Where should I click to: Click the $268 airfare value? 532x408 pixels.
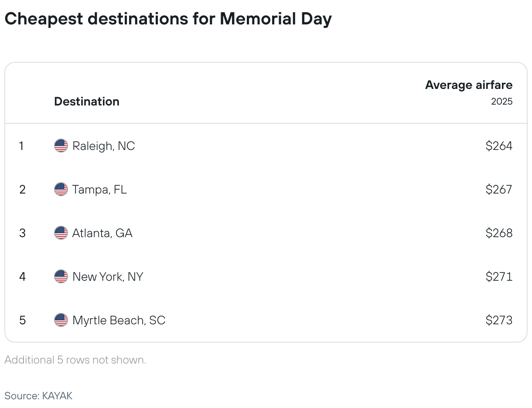[499, 233]
